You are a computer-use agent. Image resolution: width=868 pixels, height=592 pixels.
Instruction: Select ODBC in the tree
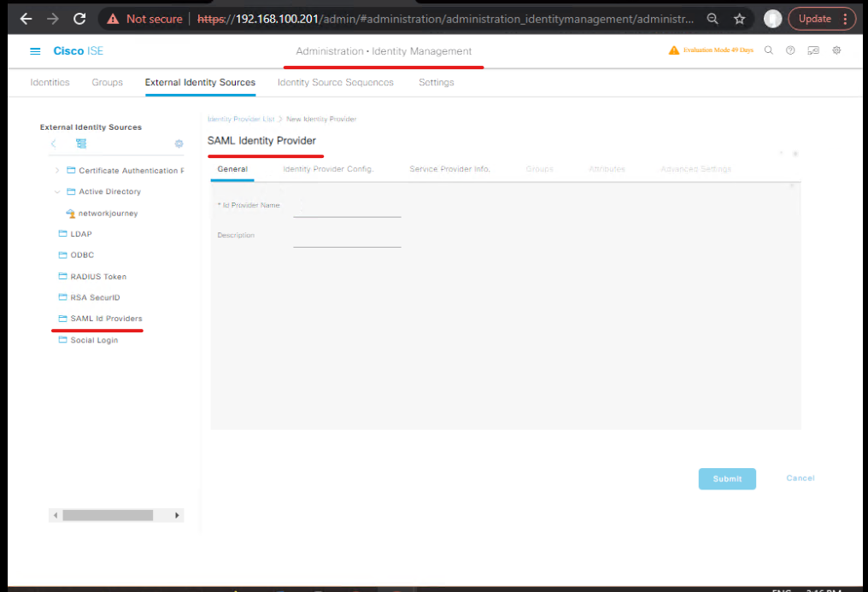tap(82, 255)
